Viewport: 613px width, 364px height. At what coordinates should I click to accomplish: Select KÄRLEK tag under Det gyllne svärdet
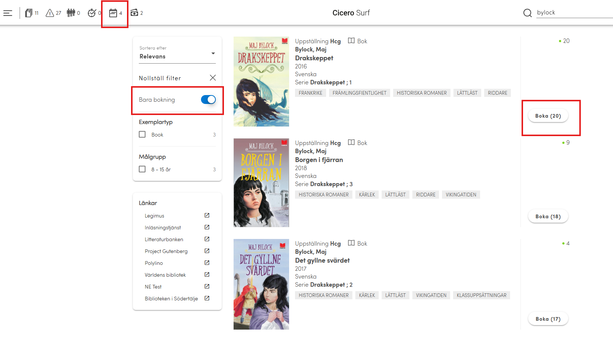pos(367,295)
